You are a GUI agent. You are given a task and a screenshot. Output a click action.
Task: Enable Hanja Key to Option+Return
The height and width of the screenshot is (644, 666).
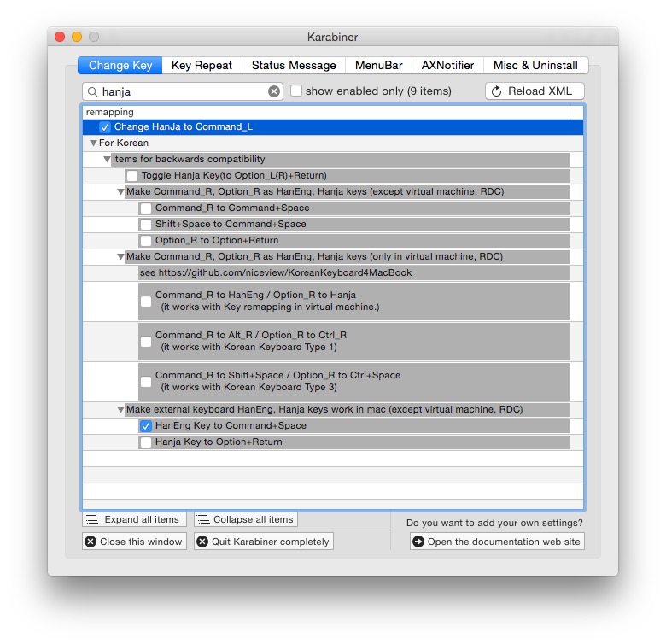(146, 442)
